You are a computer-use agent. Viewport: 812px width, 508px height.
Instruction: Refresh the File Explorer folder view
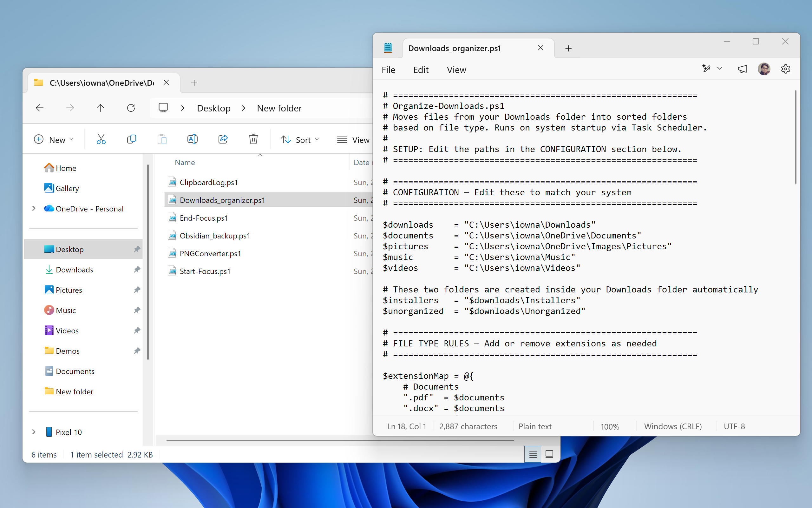click(x=131, y=108)
